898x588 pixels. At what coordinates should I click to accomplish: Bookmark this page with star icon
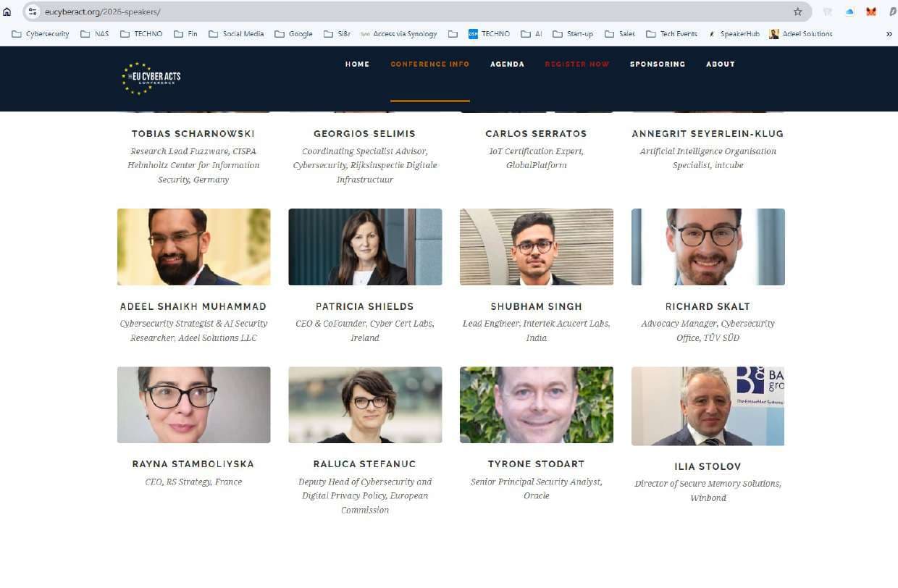click(798, 12)
